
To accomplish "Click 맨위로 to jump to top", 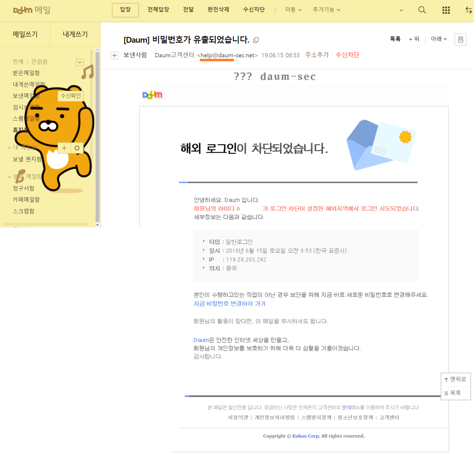I will click(456, 380).
